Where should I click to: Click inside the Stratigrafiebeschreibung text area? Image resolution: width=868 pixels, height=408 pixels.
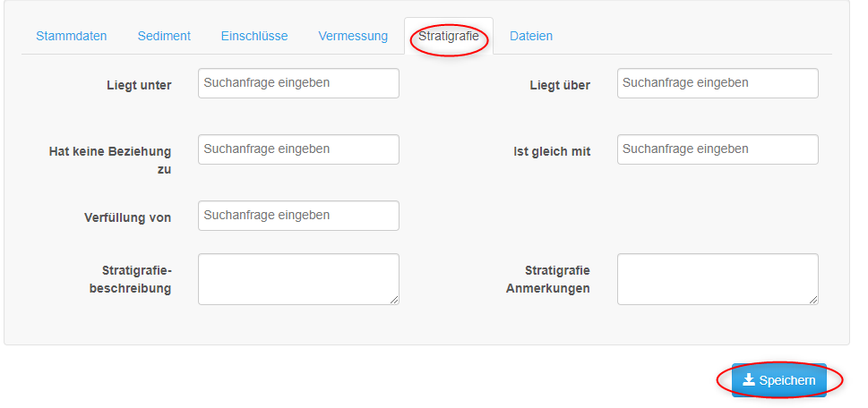click(x=298, y=279)
